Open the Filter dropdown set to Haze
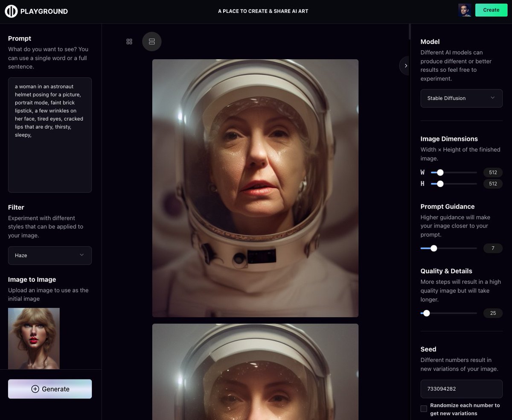512x420 pixels. (x=50, y=255)
